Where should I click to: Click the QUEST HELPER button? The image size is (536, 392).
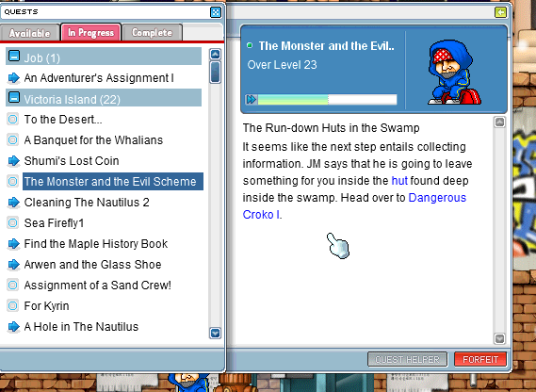[x=408, y=360]
